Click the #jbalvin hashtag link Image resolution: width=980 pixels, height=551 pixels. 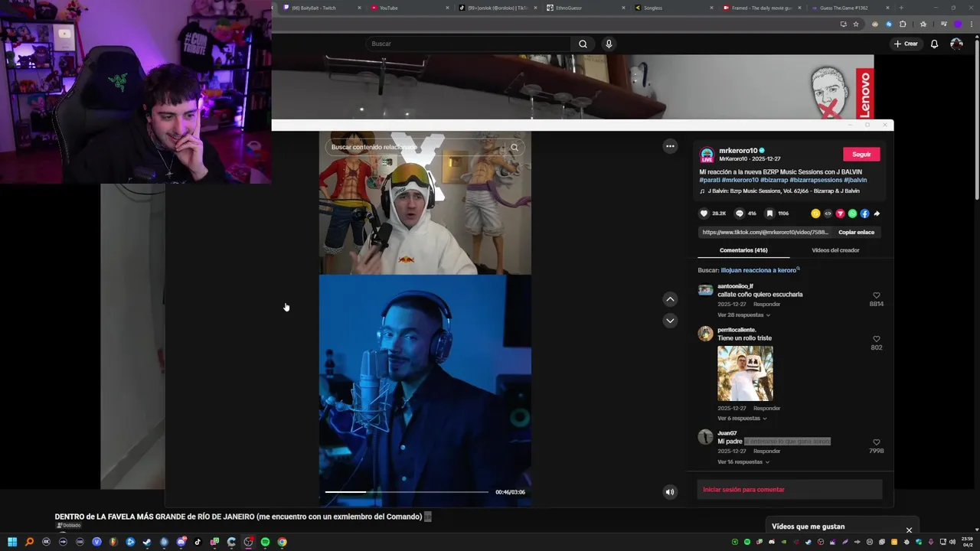855,181
